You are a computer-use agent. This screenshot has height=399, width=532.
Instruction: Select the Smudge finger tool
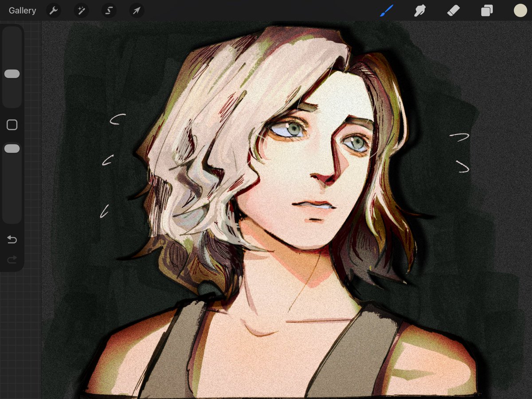pyautogui.click(x=419, y=11)
